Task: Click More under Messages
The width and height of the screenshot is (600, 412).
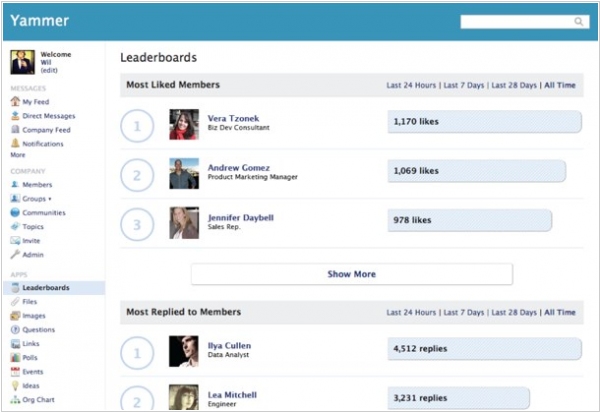Action: [x=18, y=155]
